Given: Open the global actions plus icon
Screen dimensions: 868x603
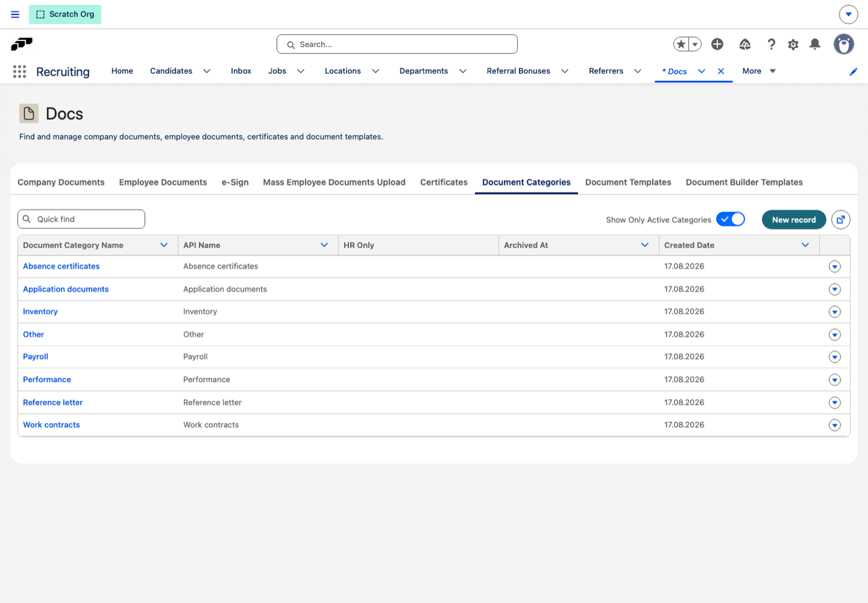Looking at the screenshot, I should click(717, 44).
